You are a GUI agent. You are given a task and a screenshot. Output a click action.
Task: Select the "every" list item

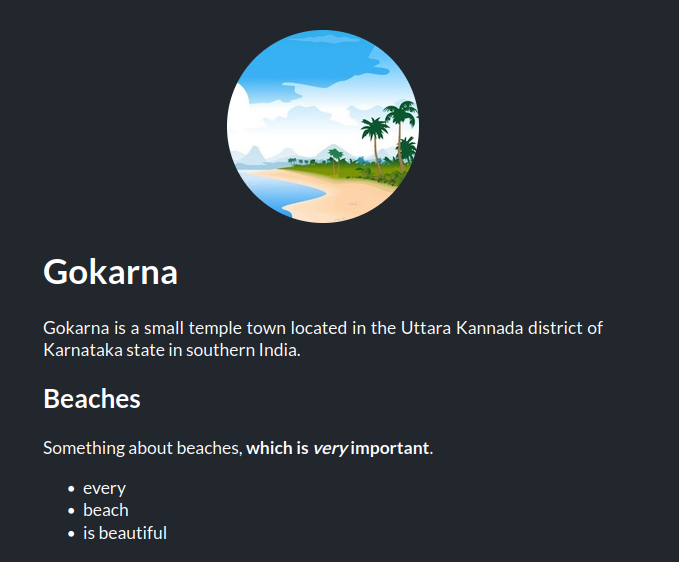coord(104,488)
